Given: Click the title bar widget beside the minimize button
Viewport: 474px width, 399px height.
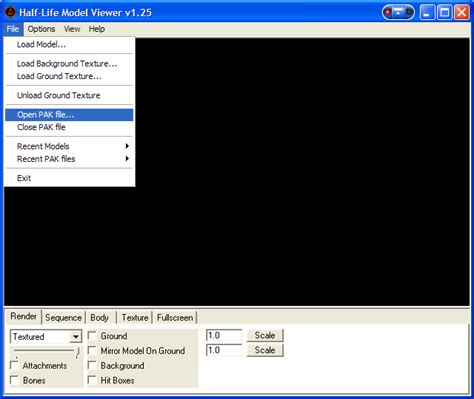Looking at the screenshot, I should tap(398, 13).
